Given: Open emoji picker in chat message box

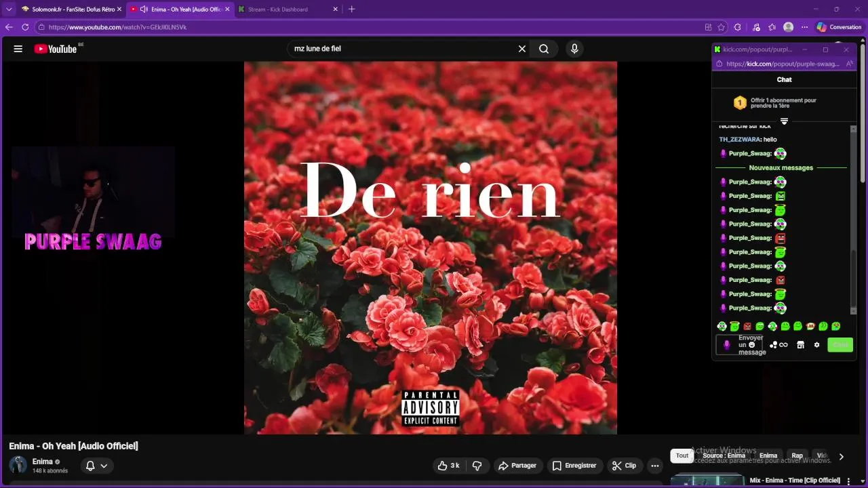Looking at the screenshot, I should pyautogui.click(x=751, y=345).
